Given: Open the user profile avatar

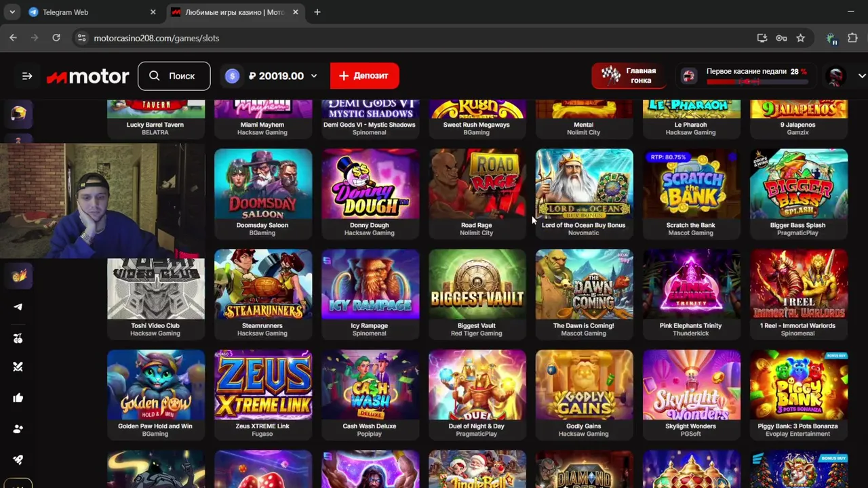Looking at the screenshot, I should [x=836, y=76].
